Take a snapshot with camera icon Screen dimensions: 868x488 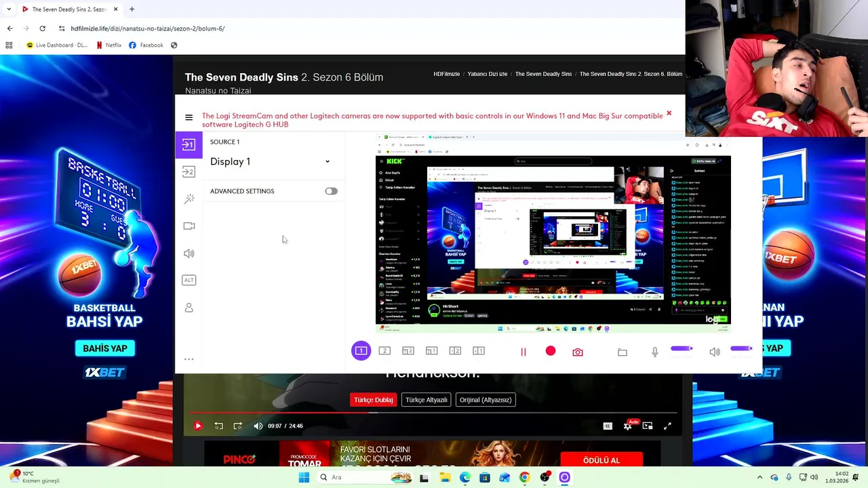click(x=578, y=352)
